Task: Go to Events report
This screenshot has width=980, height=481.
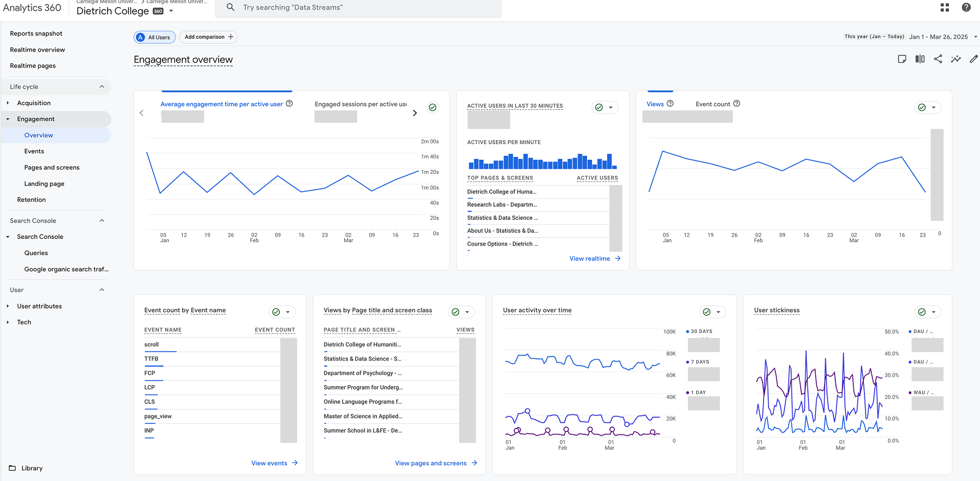Action: pyautogui.click(x=34, y=151)
